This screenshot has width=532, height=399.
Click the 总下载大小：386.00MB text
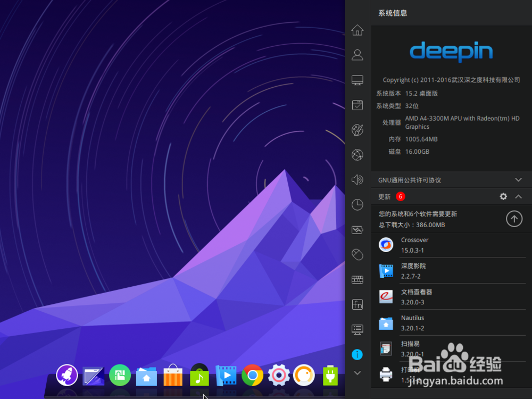point(412,225)
